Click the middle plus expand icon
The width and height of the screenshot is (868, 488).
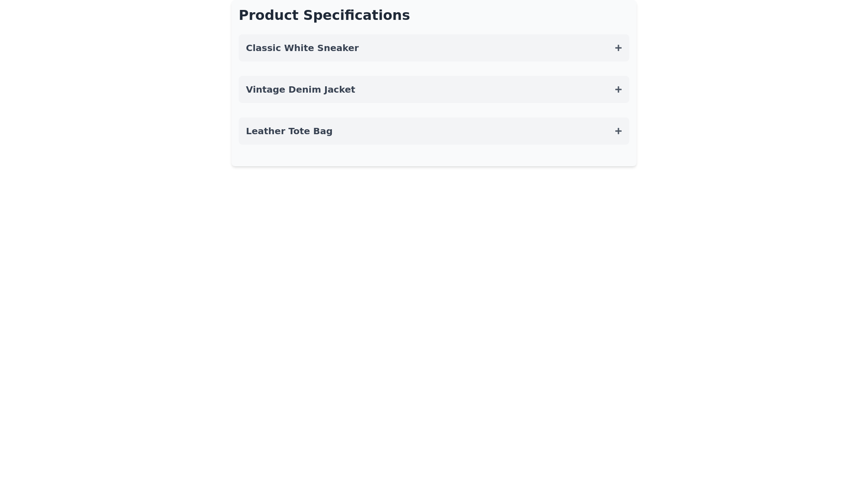coord(618,89)
